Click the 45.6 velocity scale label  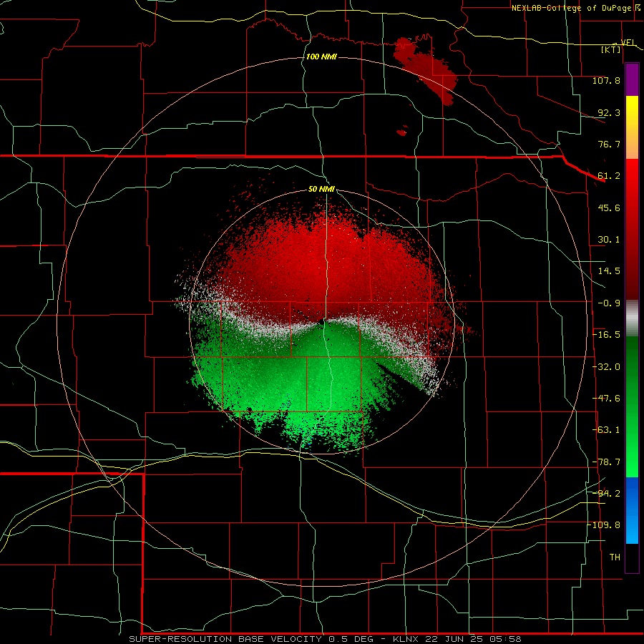pos(609,208)
